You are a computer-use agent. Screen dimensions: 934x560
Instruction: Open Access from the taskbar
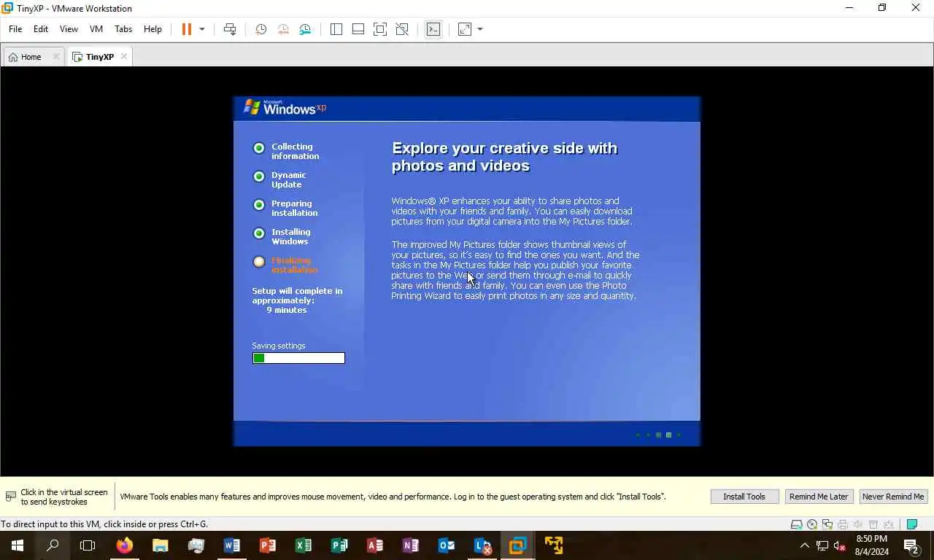point(375,545)
